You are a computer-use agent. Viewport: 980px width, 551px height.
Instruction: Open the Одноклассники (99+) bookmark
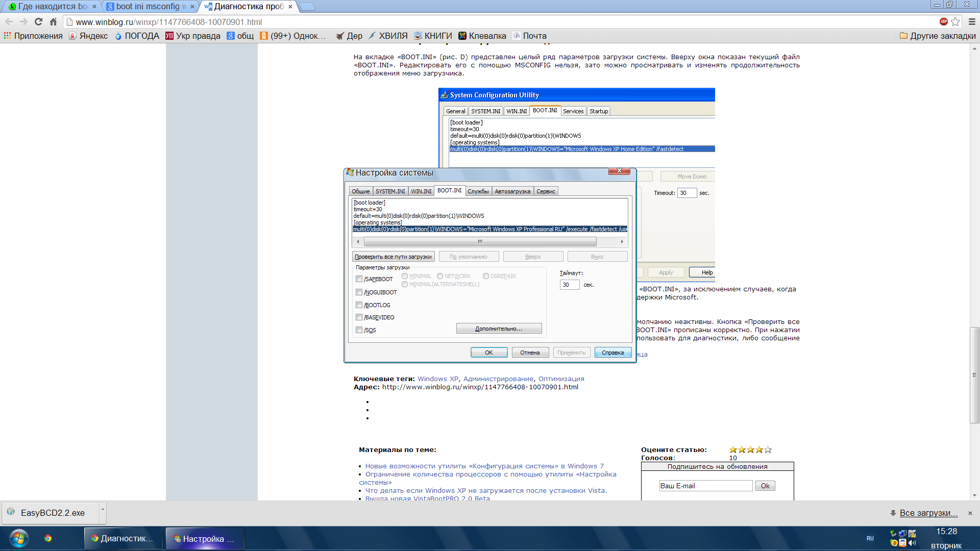click(293, 36)
